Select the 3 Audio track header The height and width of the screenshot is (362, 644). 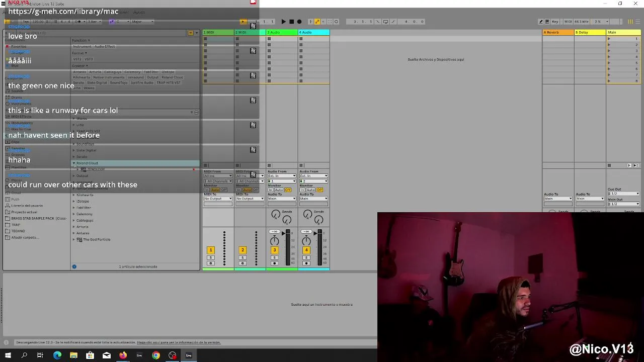[282, 32]
